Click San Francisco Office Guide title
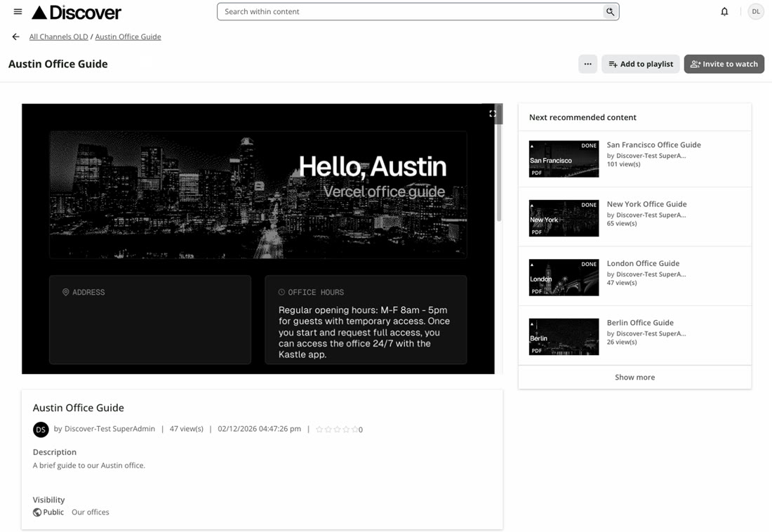Viewport: 772px width, 532px height. pos(654,145)
